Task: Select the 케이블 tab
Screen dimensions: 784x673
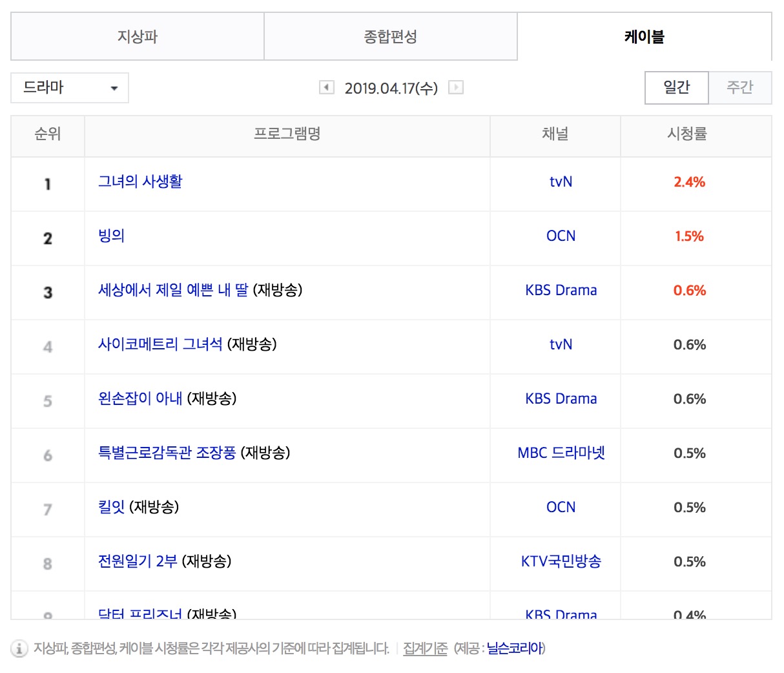Action: point(645,36)
